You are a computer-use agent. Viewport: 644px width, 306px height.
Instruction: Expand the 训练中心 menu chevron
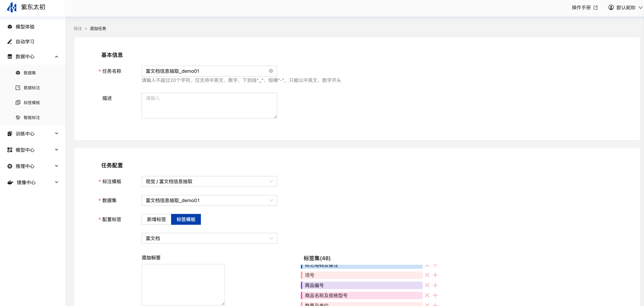[57, 133]
